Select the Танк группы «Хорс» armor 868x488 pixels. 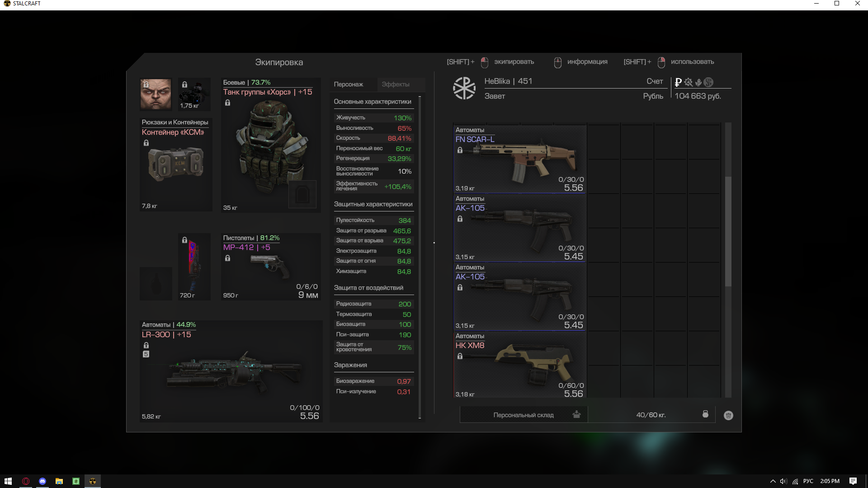click(x=271, y=145)
